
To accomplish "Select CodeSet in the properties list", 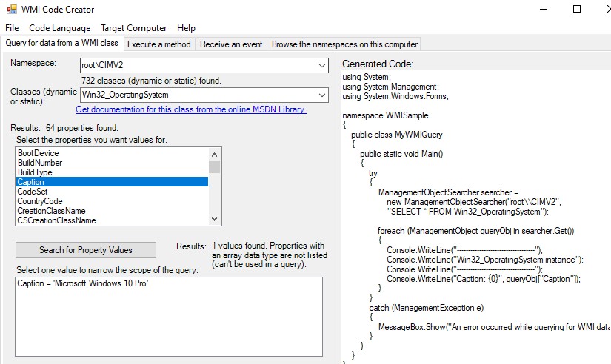I will [x=113, y=192].
